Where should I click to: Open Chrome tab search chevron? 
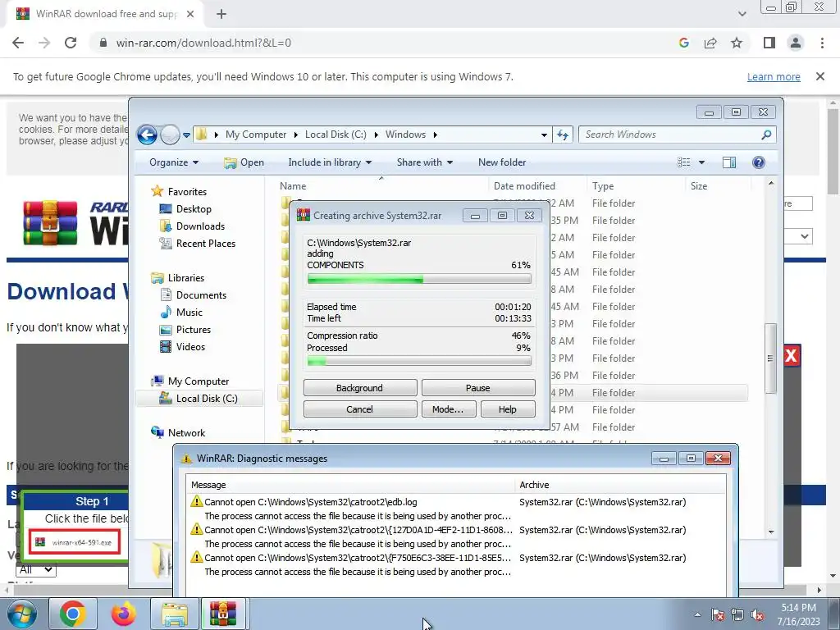coord(742,14)
